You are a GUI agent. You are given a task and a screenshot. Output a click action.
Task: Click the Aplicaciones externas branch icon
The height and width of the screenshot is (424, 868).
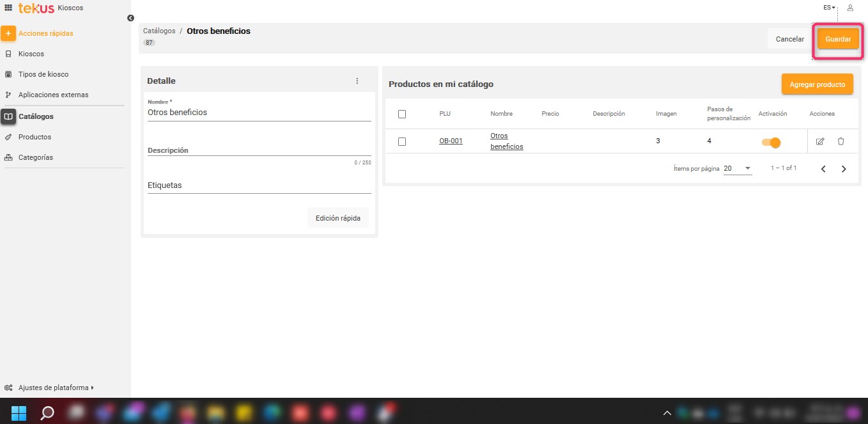(x=8, y=95)
